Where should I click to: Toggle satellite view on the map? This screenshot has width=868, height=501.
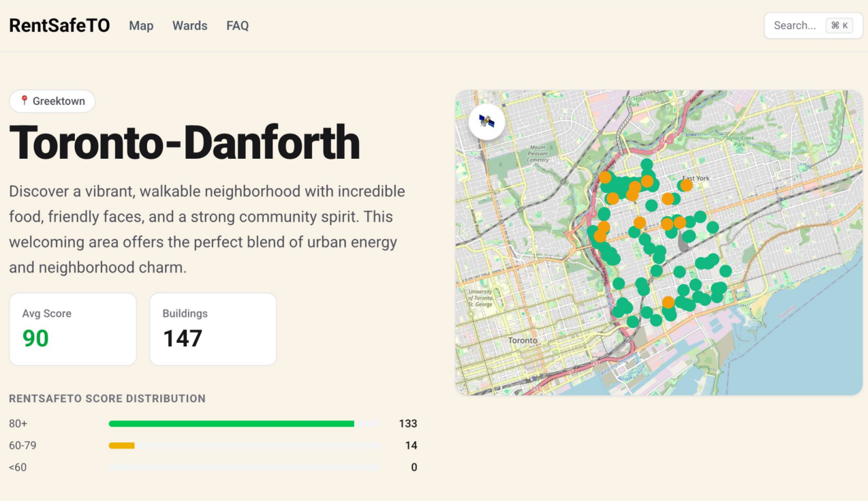486,121
